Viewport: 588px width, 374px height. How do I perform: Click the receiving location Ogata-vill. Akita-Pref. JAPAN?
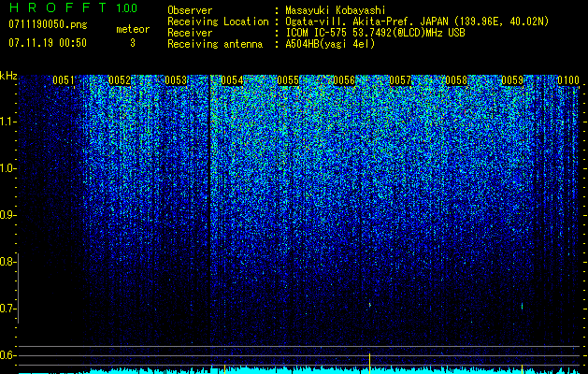click(366, 22)
